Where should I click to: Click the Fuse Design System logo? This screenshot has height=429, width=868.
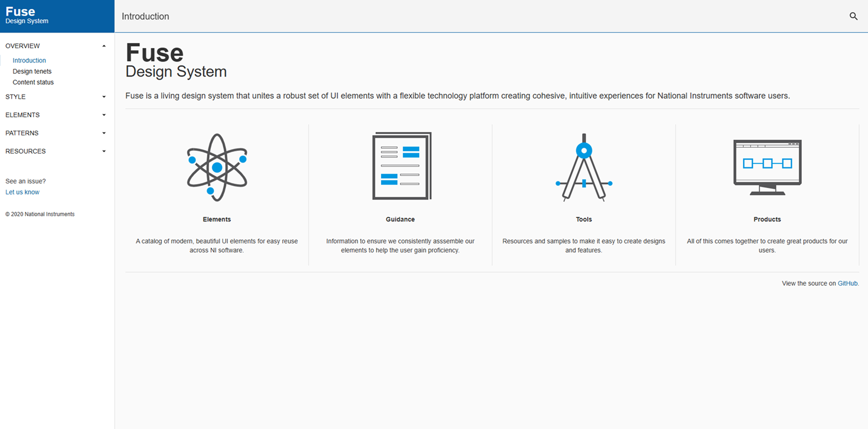tap(27, 16)
